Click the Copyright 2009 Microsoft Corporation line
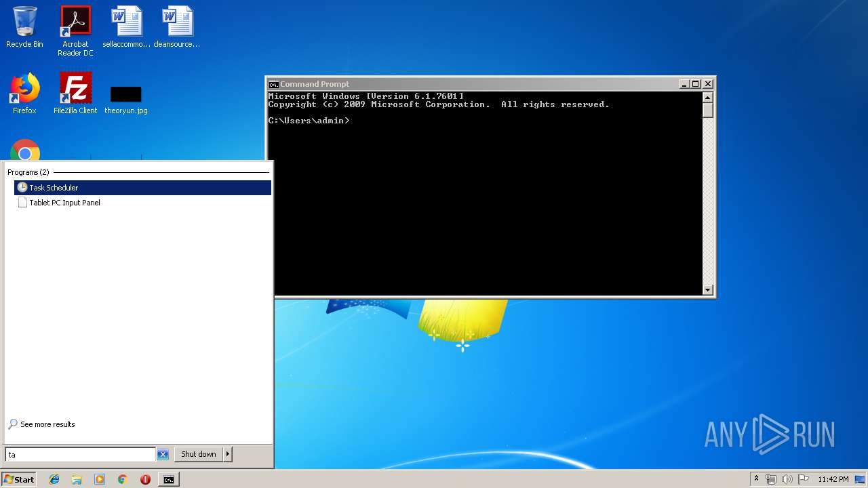 (439, 104)
